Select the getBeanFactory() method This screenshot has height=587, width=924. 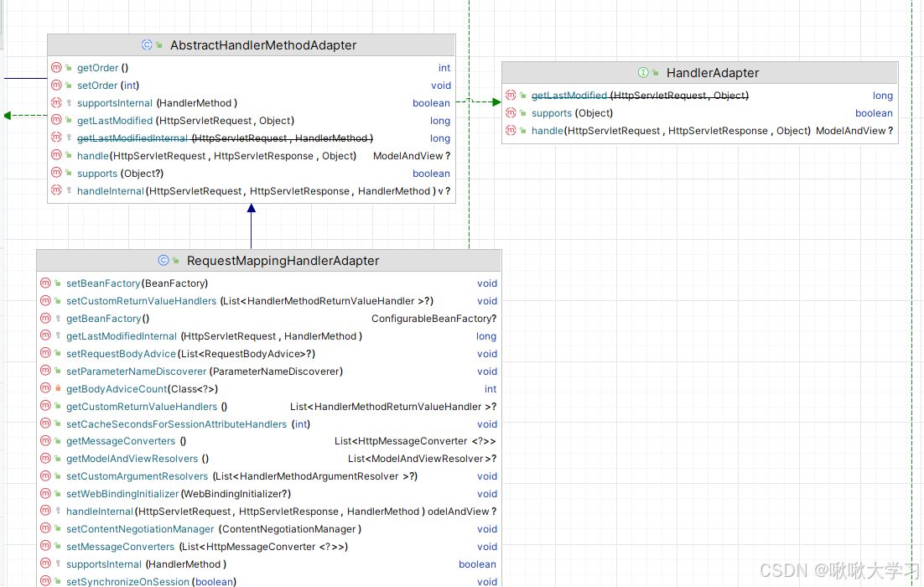108,319
